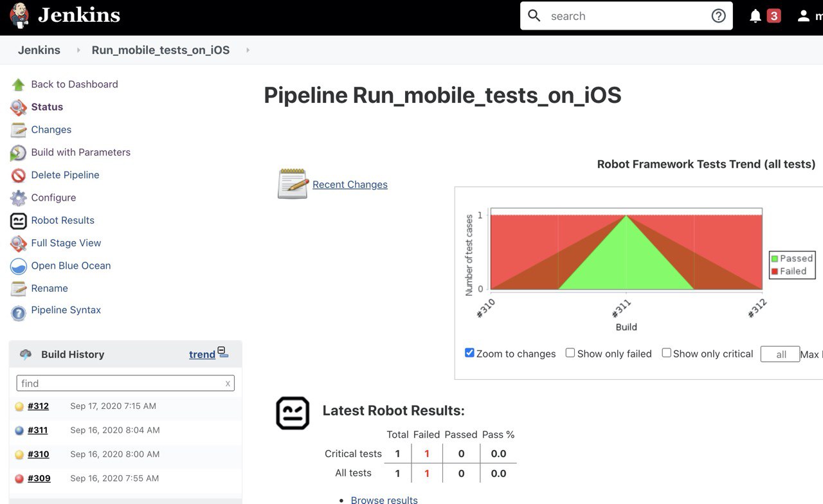Click the Run_mobile_tests_on_iOS breadcrumb link

(x=161, y=50)
